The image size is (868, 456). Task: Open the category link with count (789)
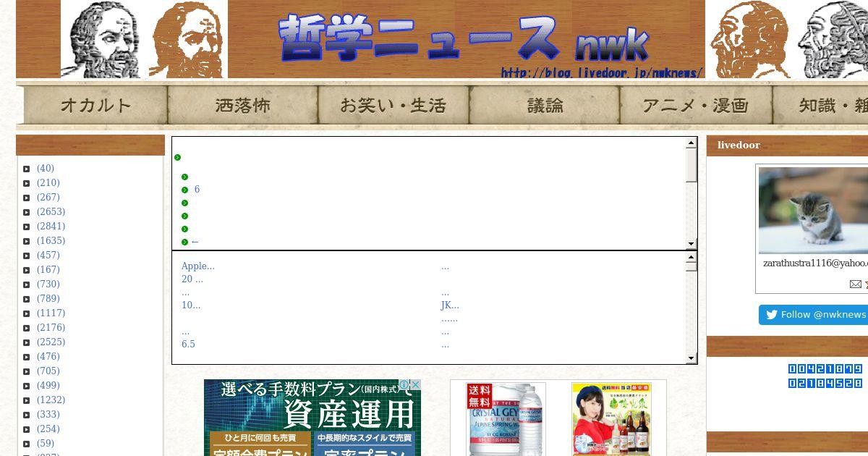48,299
